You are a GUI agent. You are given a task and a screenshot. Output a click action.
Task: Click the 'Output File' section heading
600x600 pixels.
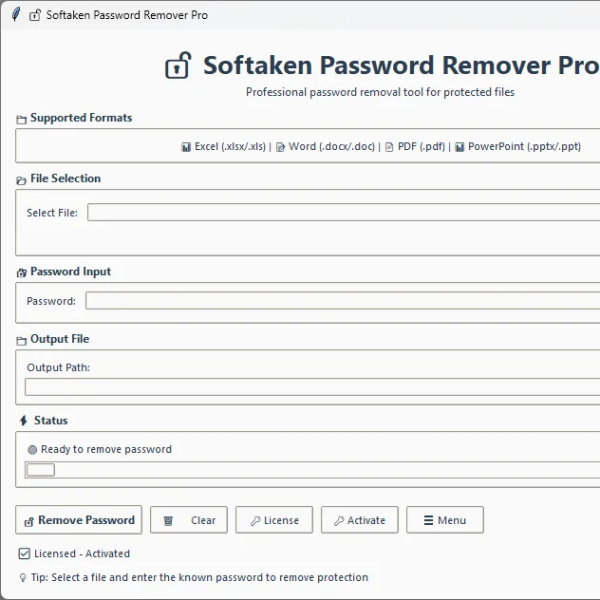tap(60, 339)
